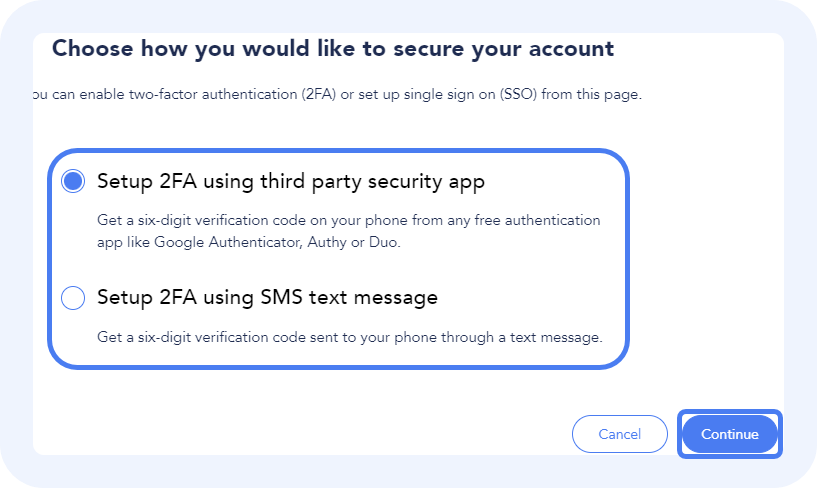The height and width of the screenshot is (488, 817).
Task: Click the two-factor authentication intro sentence
Action: (336, 95)
